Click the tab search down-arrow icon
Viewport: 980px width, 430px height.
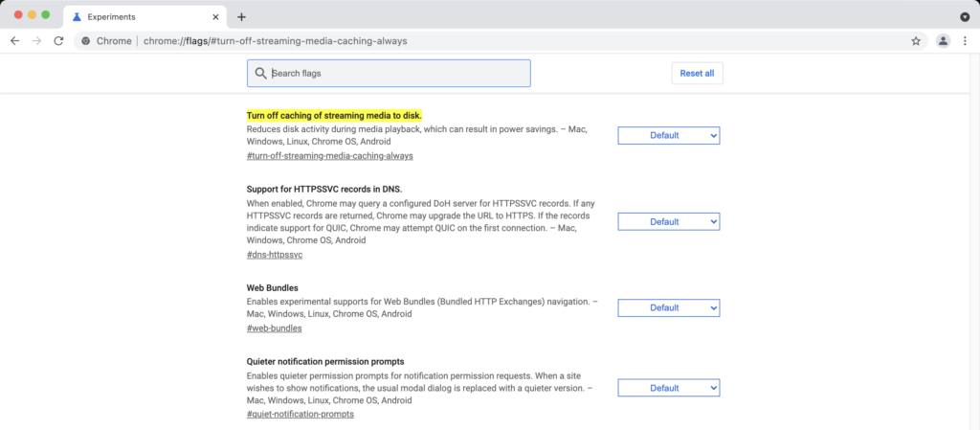click(x=965, y=17)
